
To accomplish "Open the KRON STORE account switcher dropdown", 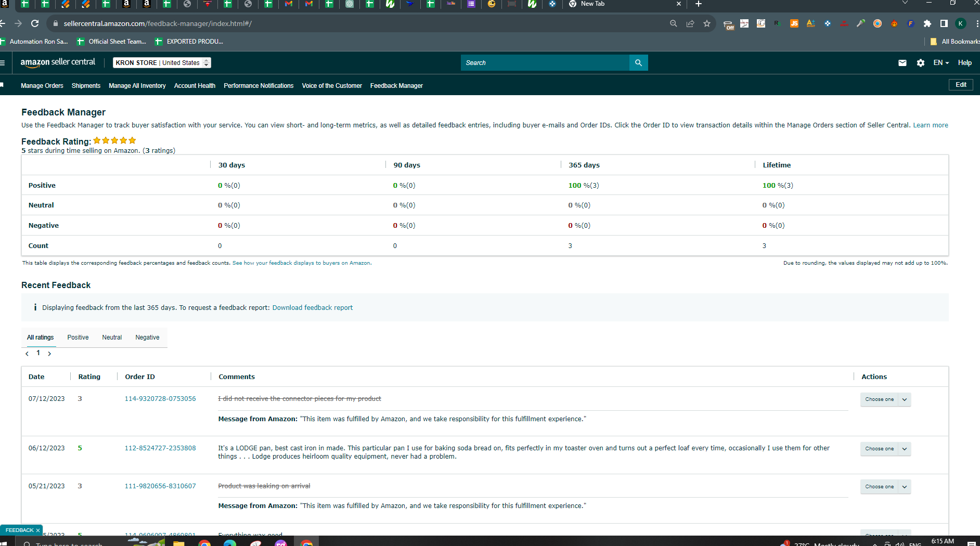I will click(162, 63).
